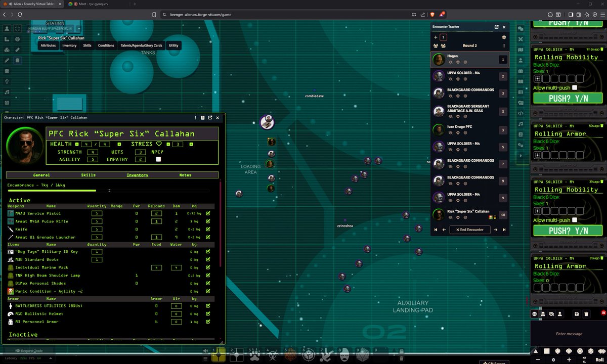Advance to next turn arrow
This screenshot has height=364, width=607.
496,230
